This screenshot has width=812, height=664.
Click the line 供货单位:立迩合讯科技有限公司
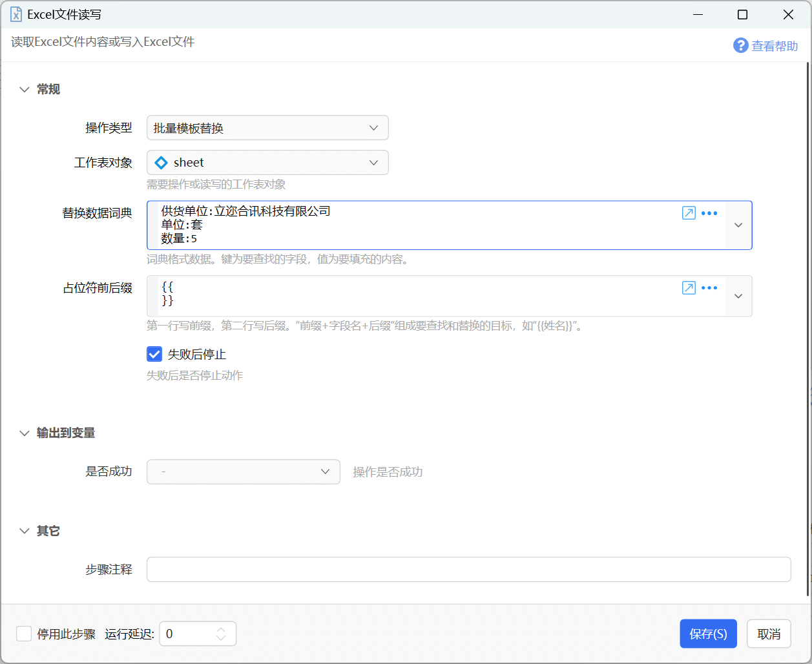click(x=245, y=211)
